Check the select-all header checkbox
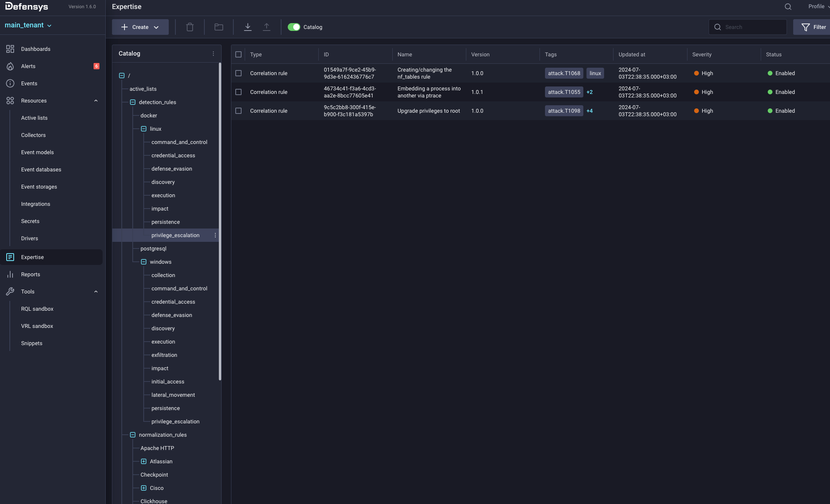The image size is (830, 504). click(x=238, y=54)
